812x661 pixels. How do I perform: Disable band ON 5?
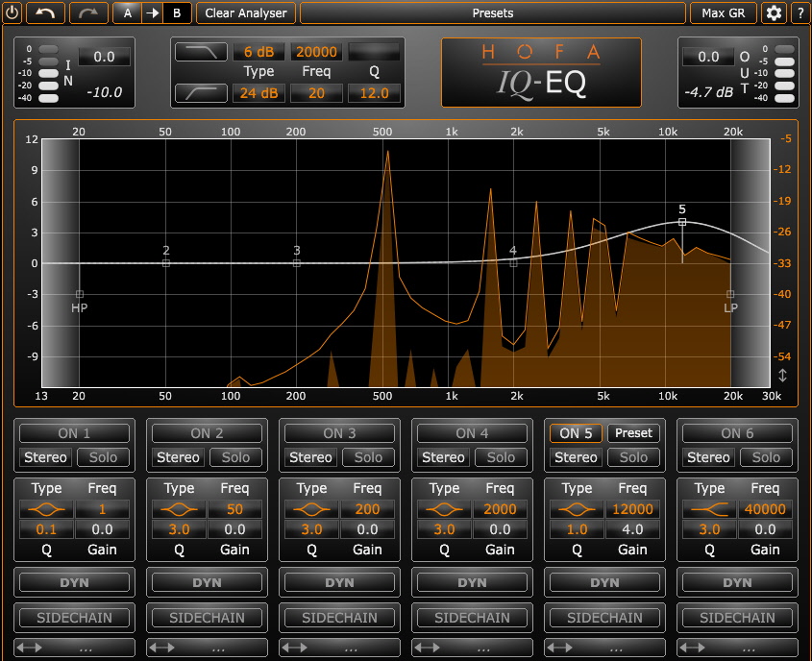tap(576, 433)
